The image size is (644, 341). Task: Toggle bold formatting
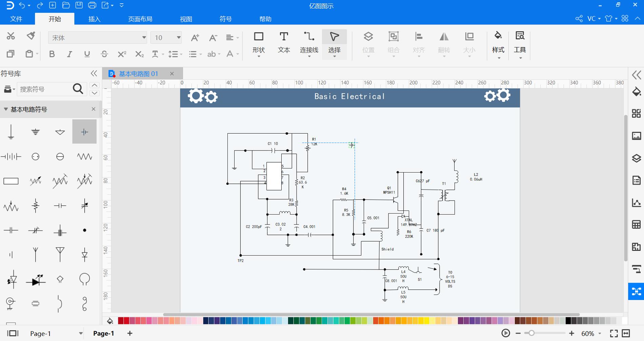tap(52, 54)
